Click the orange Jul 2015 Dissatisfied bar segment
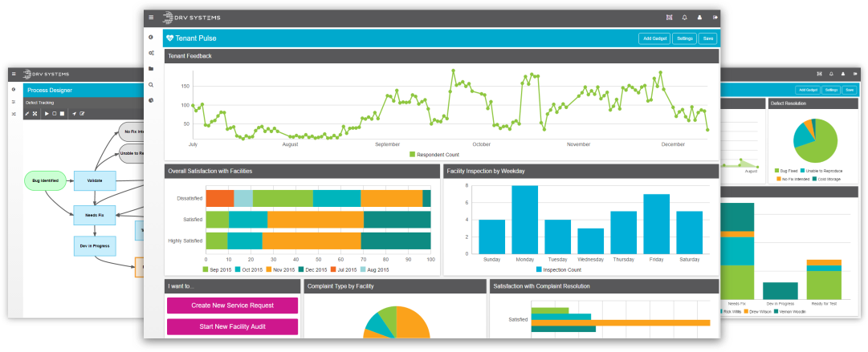 click(x=220, y=198)
